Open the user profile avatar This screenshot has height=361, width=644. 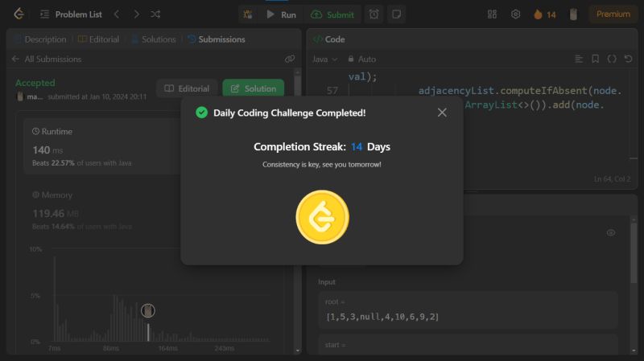pos(573,14)
